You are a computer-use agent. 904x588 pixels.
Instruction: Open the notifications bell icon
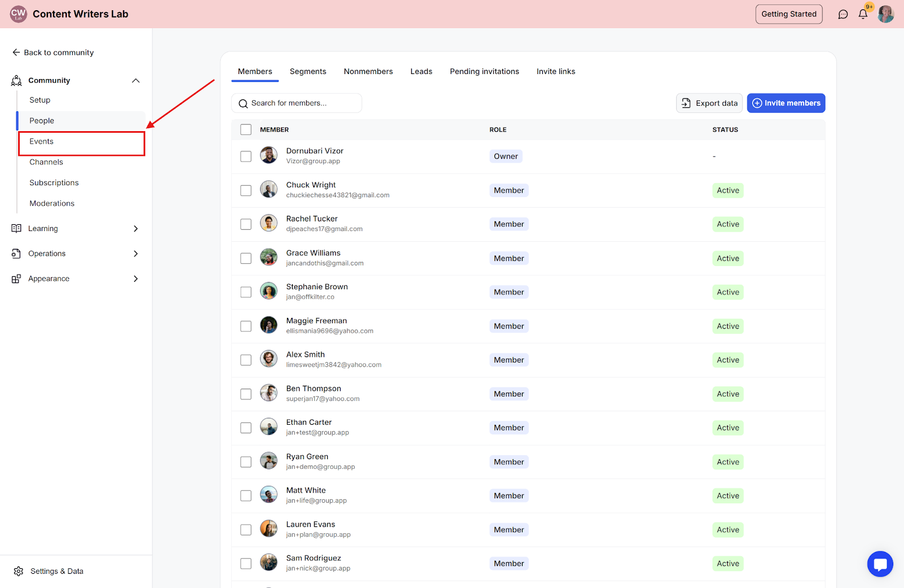pos(863,14)
